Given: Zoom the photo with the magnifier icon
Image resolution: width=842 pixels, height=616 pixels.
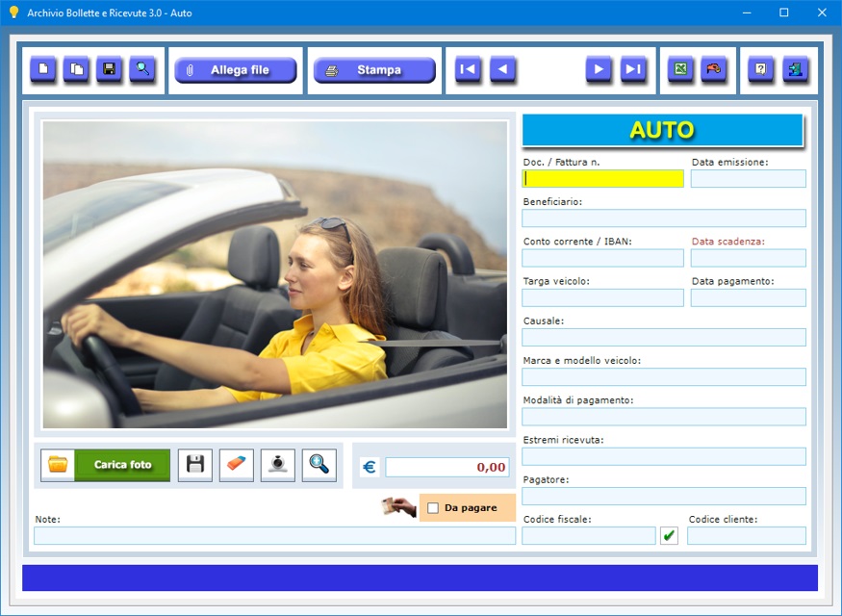Looking at the screenshot, I should coord(319,465).
